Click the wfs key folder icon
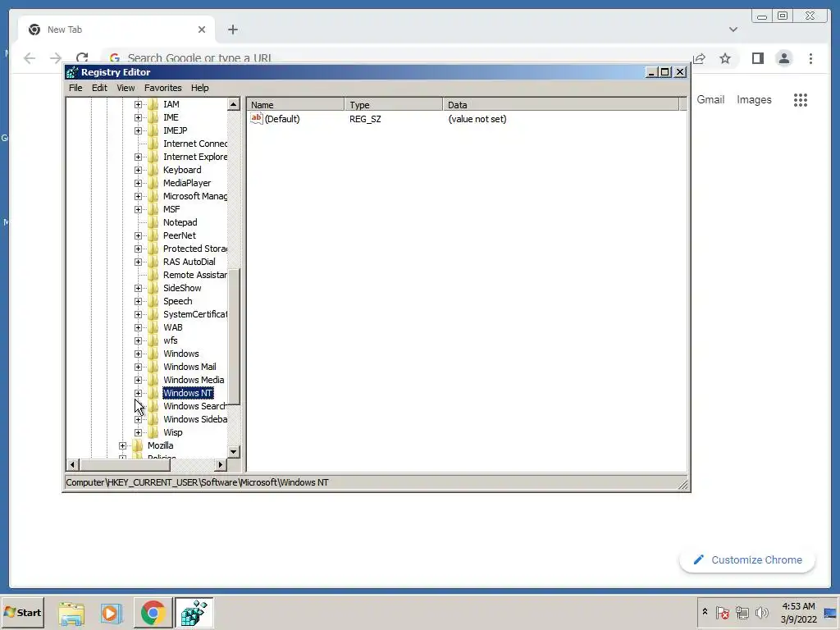The height and width of the screenshot is (630, 840). pyautogui.click(x=153, y=340)
